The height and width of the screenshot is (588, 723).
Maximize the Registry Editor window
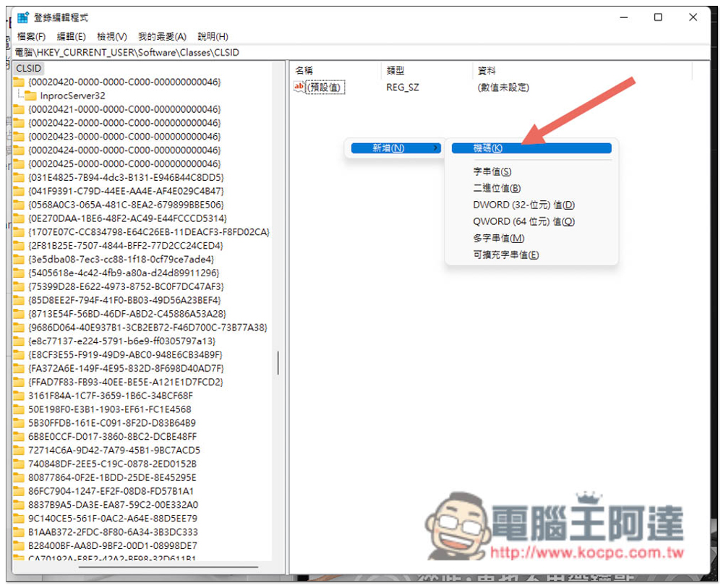click(x=658, y=17)
